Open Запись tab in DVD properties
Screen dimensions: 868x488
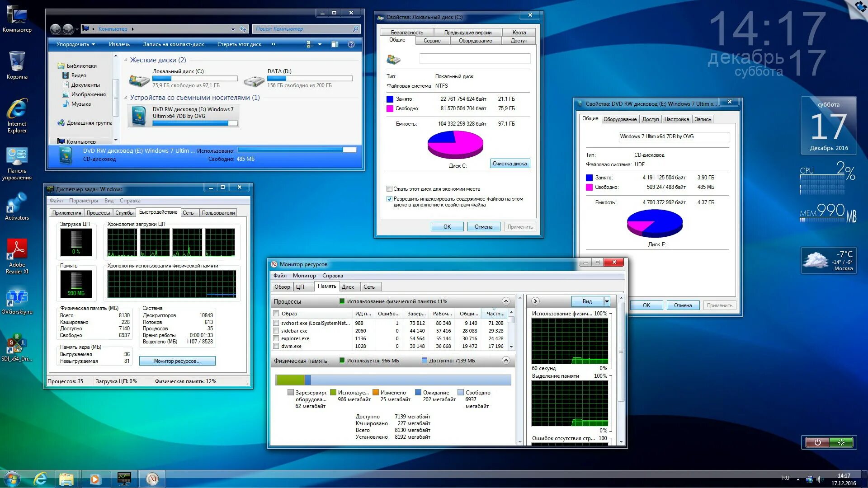703,119
